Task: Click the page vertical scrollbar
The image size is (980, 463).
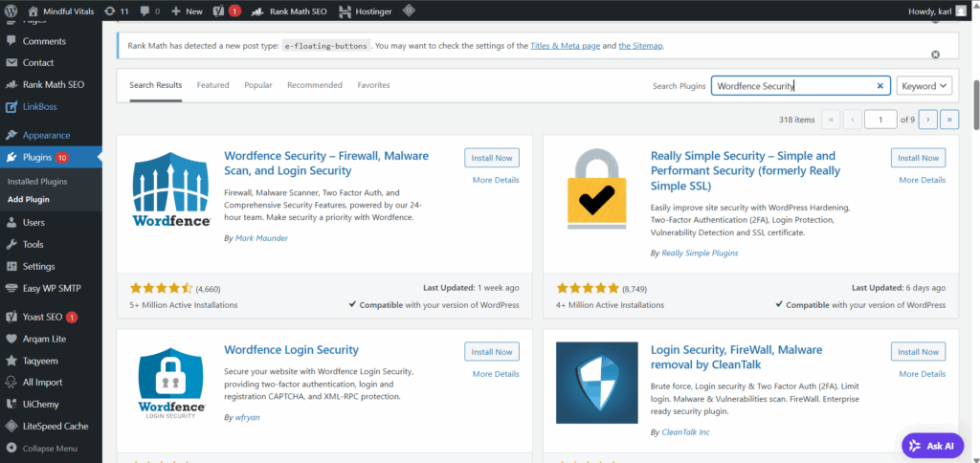Action: [975, 105]
